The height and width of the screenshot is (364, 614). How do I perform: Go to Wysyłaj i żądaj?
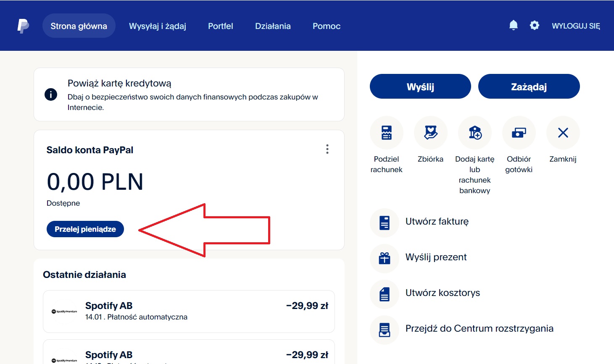click(158, 26)
